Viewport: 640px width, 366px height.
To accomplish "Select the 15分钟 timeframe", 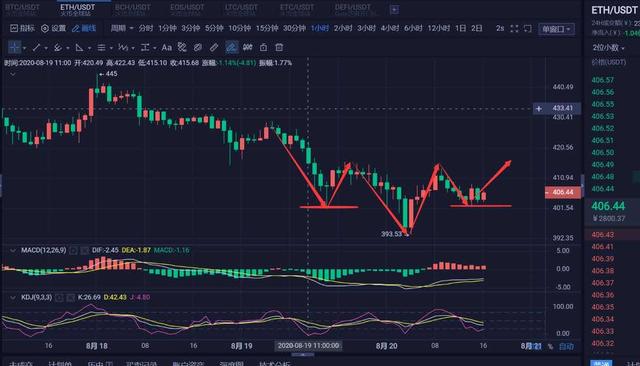I will pyautogui.click(x=267, y=28).
